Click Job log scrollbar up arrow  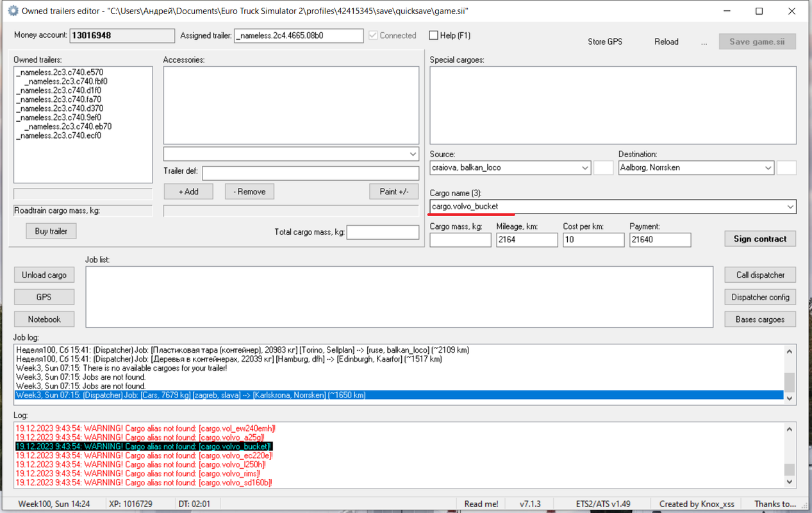pos(790,351)
